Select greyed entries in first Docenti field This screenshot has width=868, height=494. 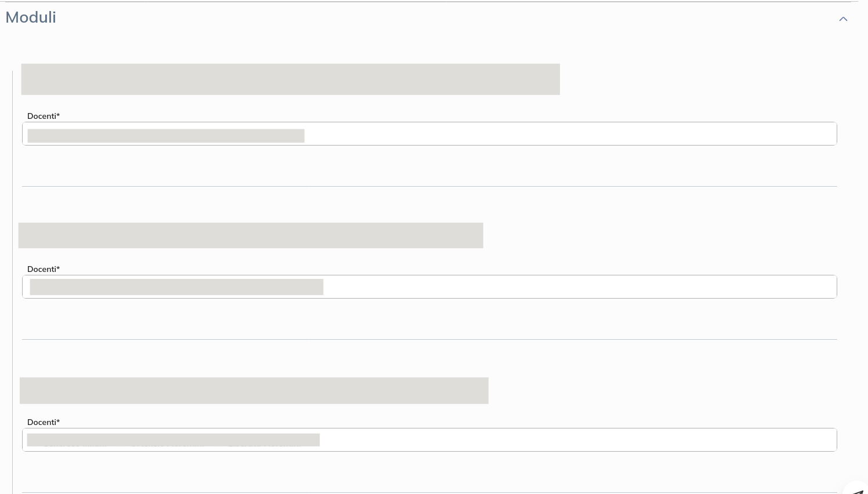click(166, 136)
